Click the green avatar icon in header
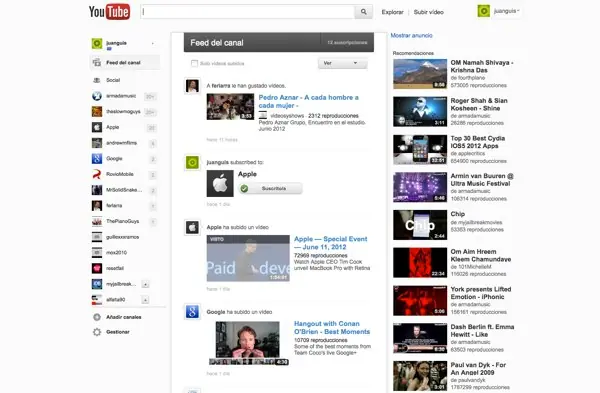 [x=484, y=11]
